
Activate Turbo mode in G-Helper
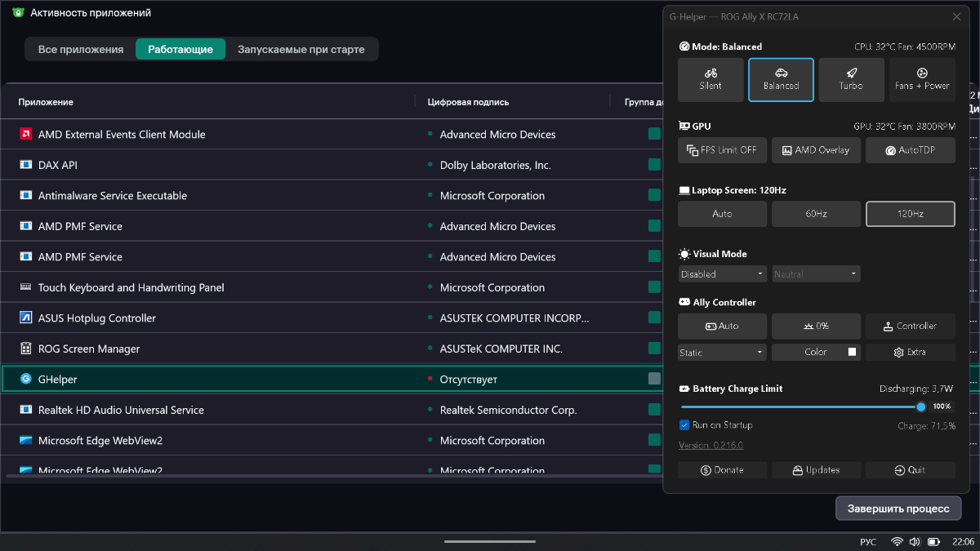point(851,80)
